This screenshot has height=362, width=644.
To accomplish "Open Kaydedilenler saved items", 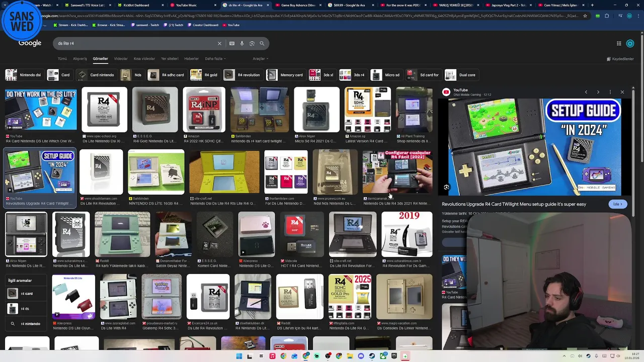I will pos(620,59).
